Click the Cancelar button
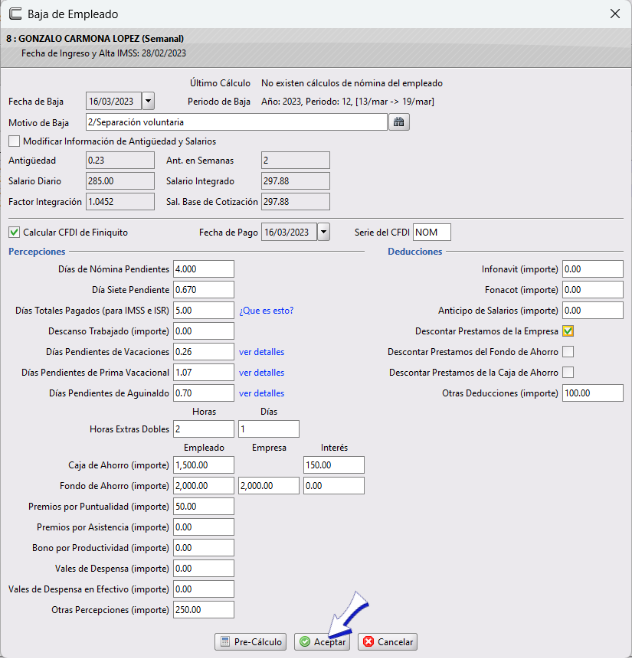The width and height of the screenshot is (632, 658). click(x=388, y=642)
